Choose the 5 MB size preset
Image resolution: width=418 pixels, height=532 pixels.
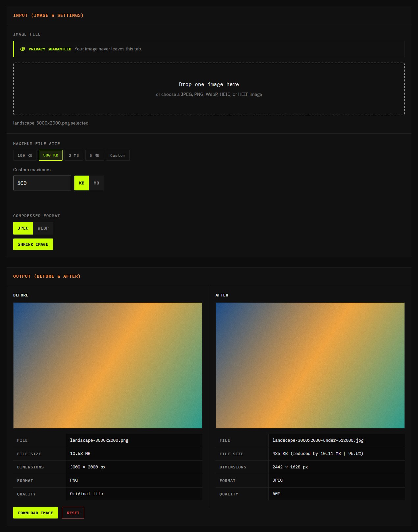94,155
